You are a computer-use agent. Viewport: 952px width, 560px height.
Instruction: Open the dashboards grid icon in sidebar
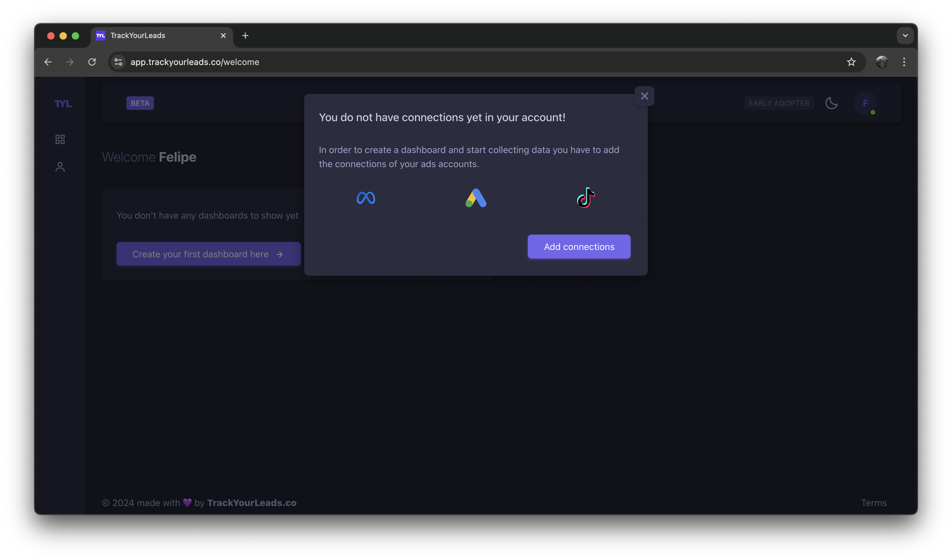pos(60,140)
